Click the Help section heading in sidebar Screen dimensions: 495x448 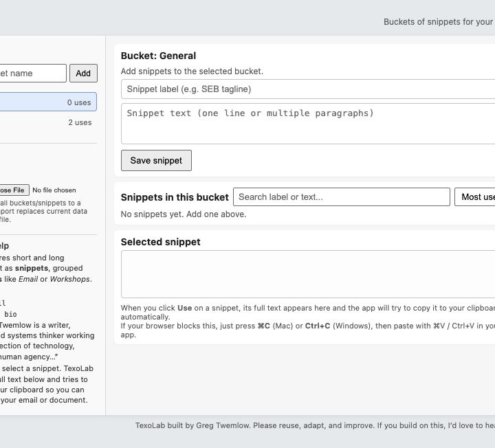[x=4, y=246]
